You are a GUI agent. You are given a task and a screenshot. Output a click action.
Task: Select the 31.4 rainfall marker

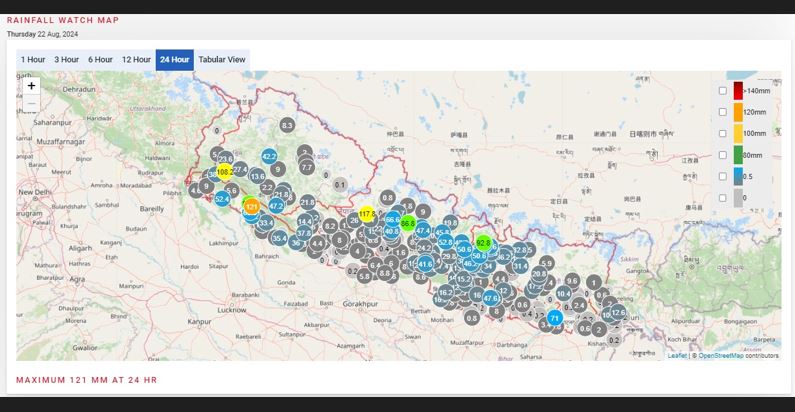coord(520,266)
